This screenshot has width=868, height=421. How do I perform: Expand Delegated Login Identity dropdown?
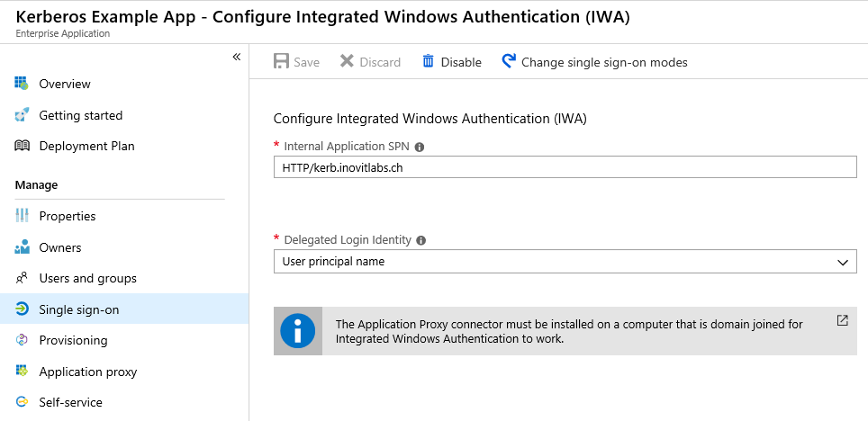[x=565, y=261]
